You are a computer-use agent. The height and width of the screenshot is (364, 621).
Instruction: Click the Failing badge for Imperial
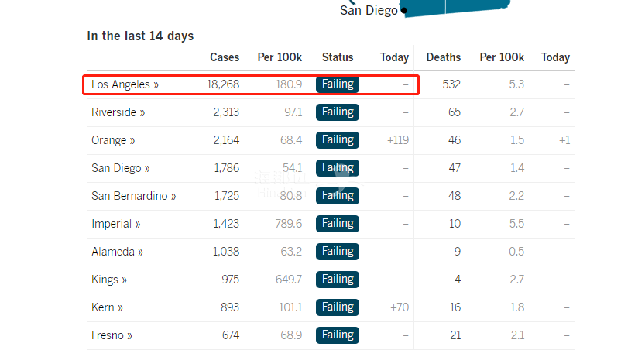click(338, 224)
